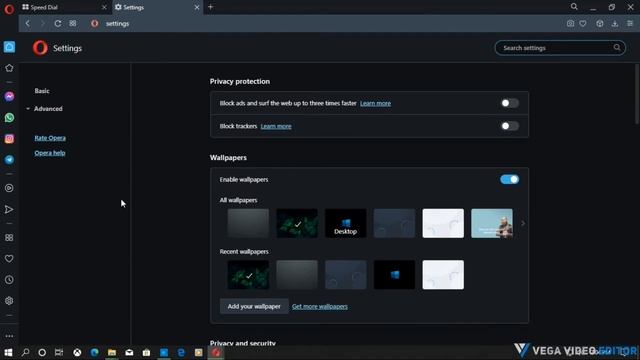
Task: Select Windows logo thumbnail in Recent wallpapers
Action: tap(394, 275)
